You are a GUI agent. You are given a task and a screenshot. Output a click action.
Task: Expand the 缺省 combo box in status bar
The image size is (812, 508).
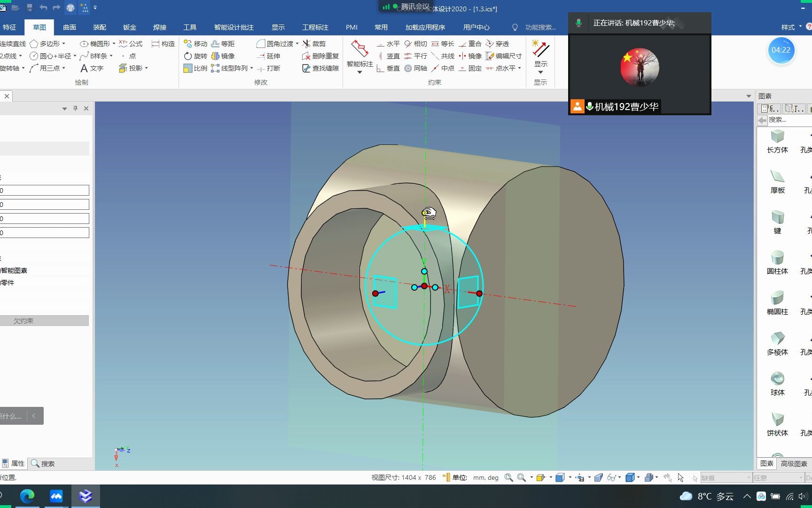(x=726, y=478)
